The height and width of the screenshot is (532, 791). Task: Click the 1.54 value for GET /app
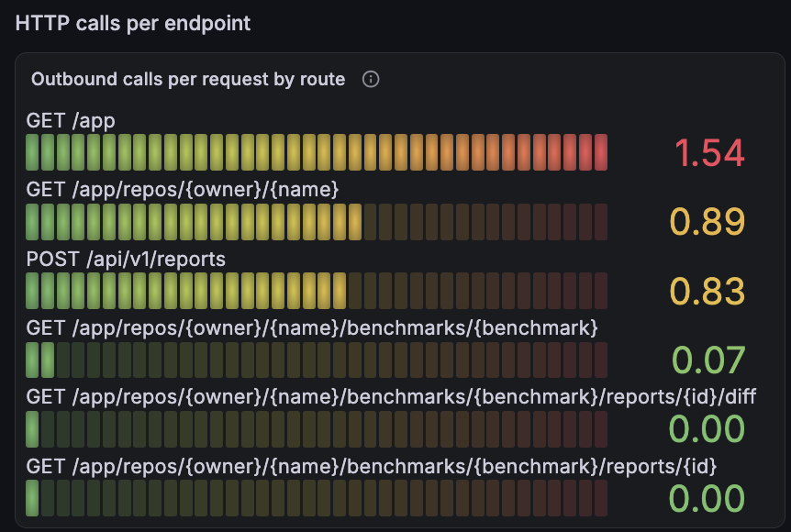tap(709, 153)
